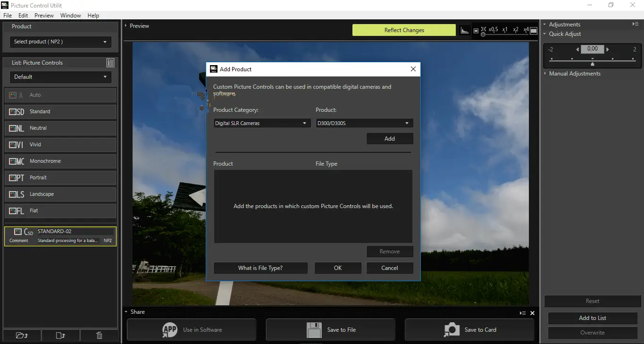Click the Quick Adjust slider handle

[593, 63]
